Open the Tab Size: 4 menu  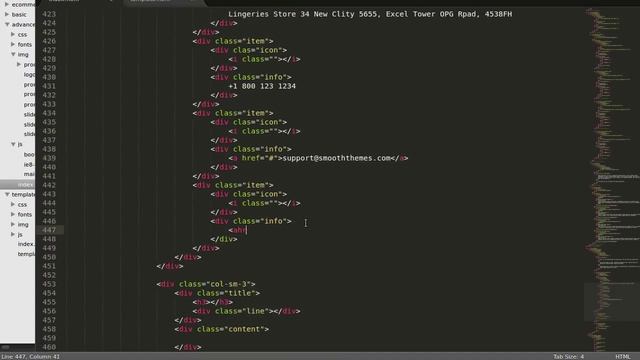point(568,356)
